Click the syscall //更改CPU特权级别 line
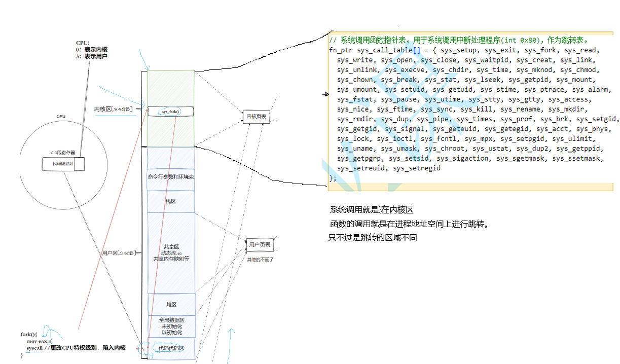This screenshot has width=620, height=364. 76,348
